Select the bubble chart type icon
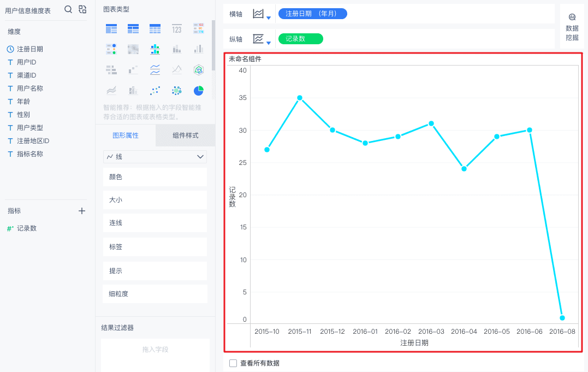 point(177,91)
